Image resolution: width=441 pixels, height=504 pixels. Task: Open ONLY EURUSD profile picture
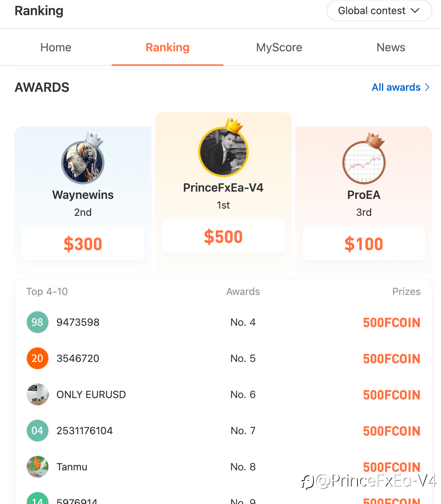pos(38,394)
